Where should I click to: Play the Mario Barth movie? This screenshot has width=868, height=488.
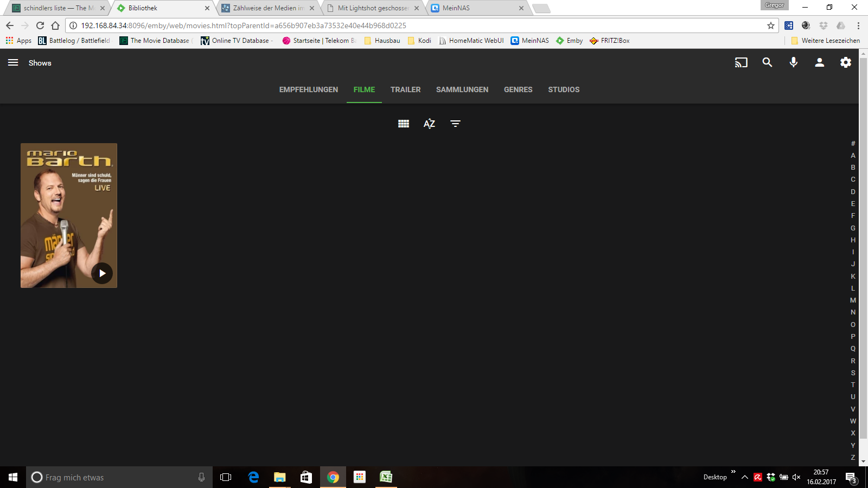tap(102, 273)
